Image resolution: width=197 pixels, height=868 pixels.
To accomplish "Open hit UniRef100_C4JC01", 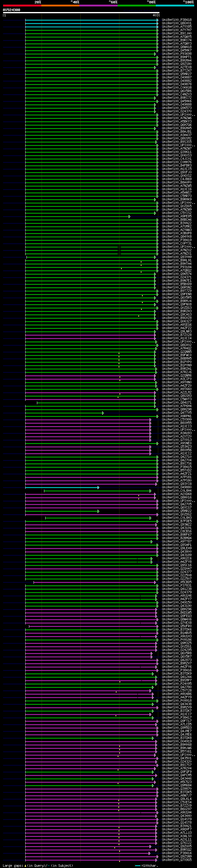I will coord(177,159).
